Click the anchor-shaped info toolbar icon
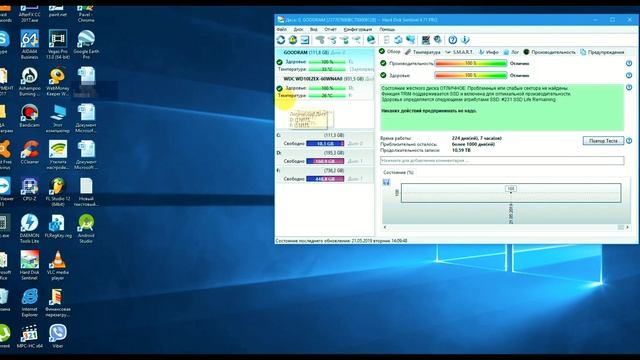 [x=465, y=40]
